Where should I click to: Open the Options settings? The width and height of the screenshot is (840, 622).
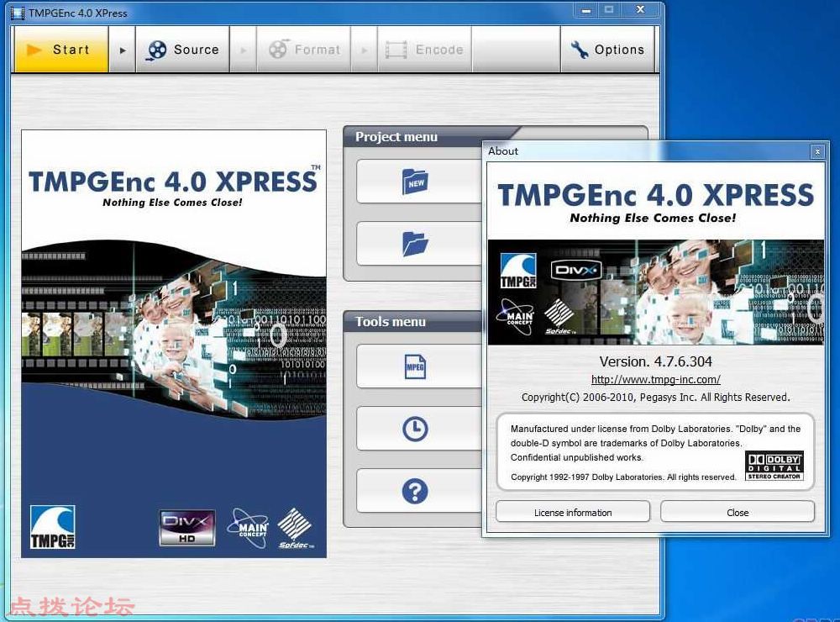click(607, 50)
